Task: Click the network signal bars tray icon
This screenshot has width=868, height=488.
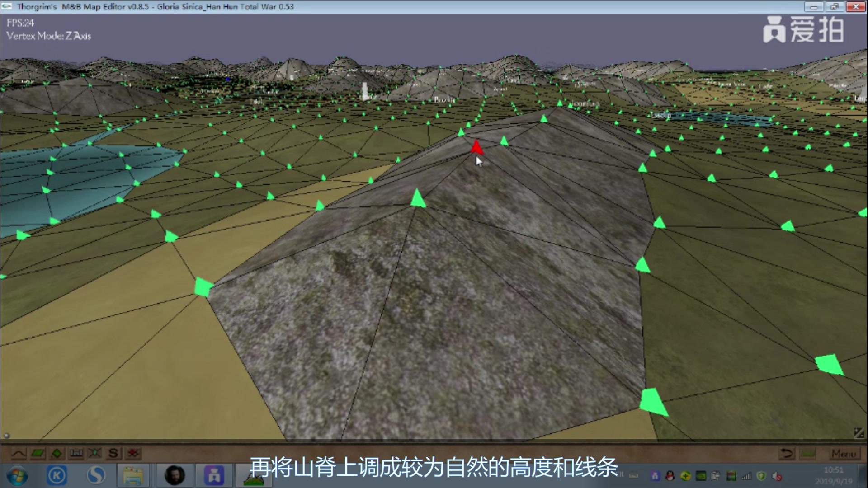Action: 746,476
